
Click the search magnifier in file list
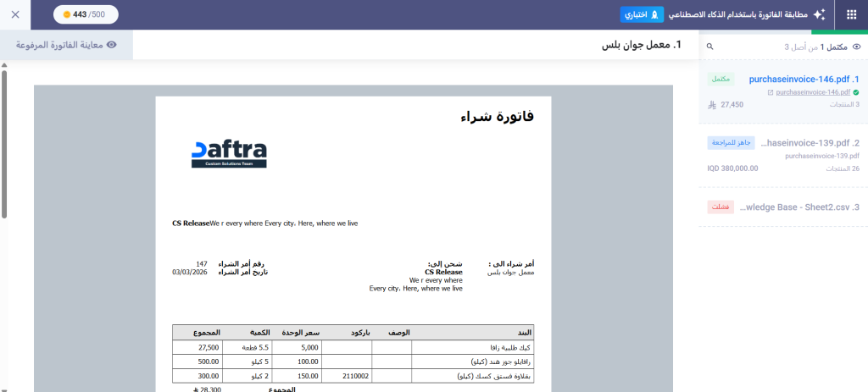coord(710,47)
